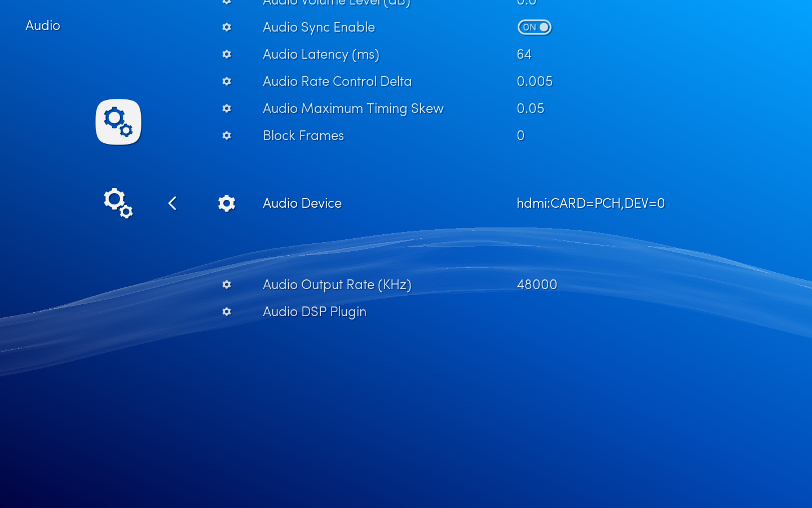Click the hdmi:CARD=PCH,DEV=0 value
Viewport: 812px width, 508px height.
coord(591,203)
